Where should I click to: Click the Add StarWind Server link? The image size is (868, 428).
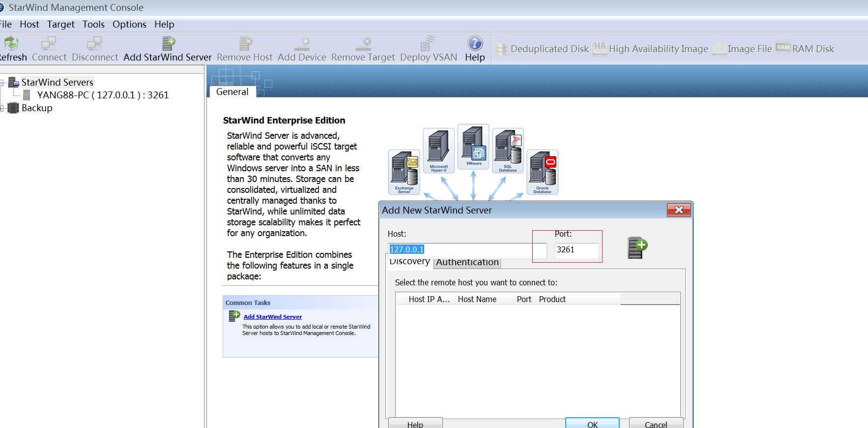pos(273,317)
